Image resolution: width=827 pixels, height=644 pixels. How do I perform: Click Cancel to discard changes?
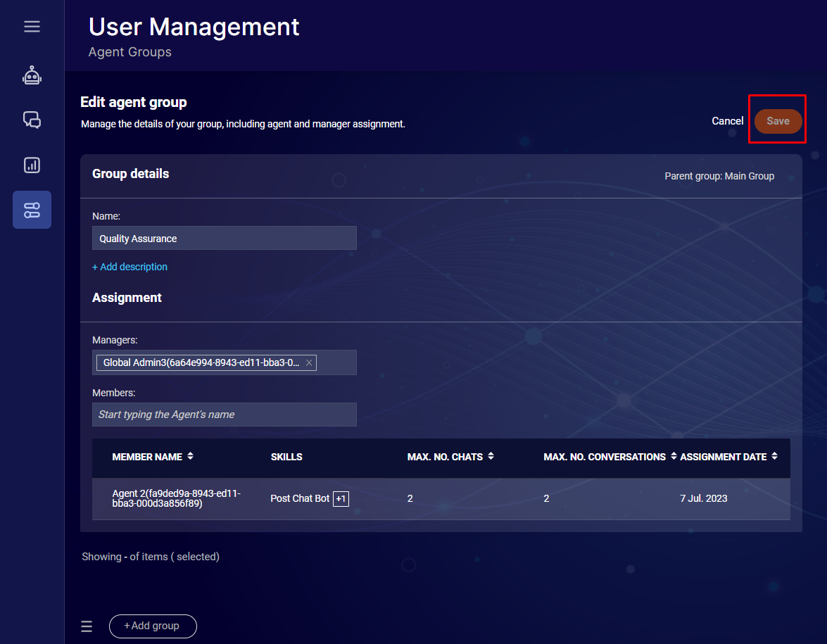[727, 121]
